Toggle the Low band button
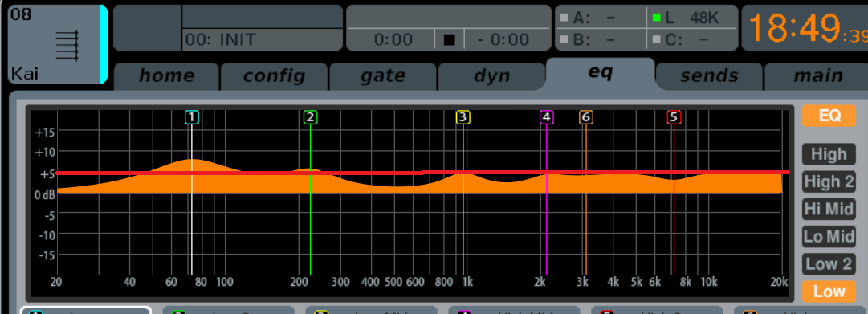Viewport: 868px width, 314px height. [x=829, y=292]
